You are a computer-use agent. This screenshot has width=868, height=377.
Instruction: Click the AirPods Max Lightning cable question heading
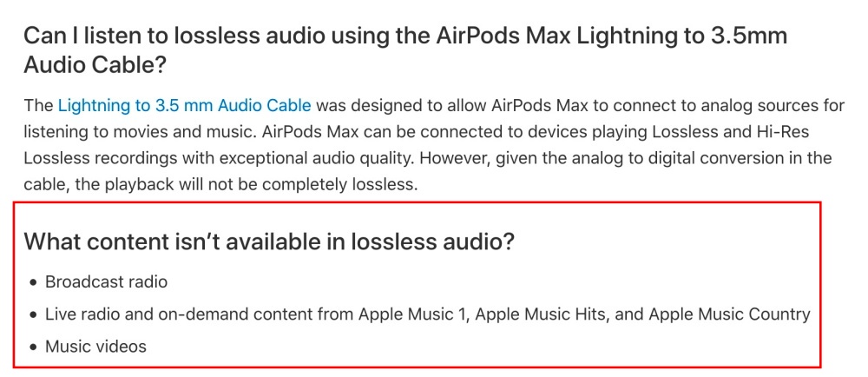[x=405, y=51]
